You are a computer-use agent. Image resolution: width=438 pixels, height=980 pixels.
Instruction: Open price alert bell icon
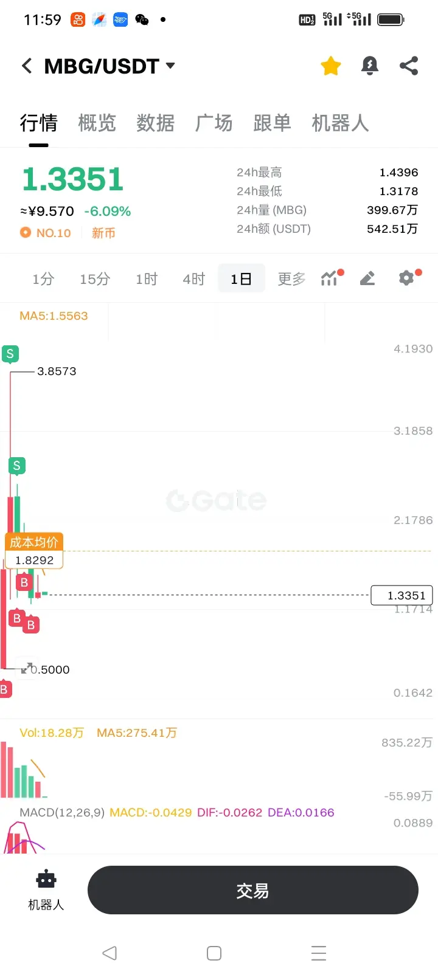point(370,66)
